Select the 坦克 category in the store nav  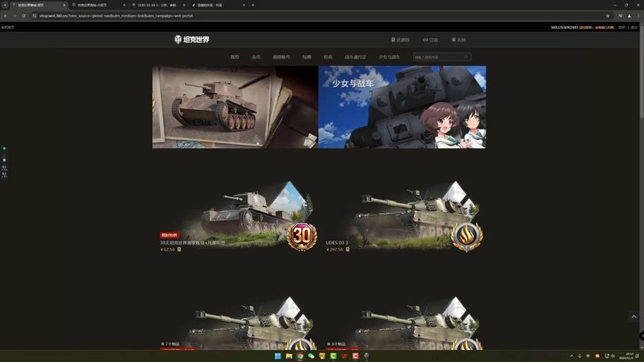click(x=328, y=57)
